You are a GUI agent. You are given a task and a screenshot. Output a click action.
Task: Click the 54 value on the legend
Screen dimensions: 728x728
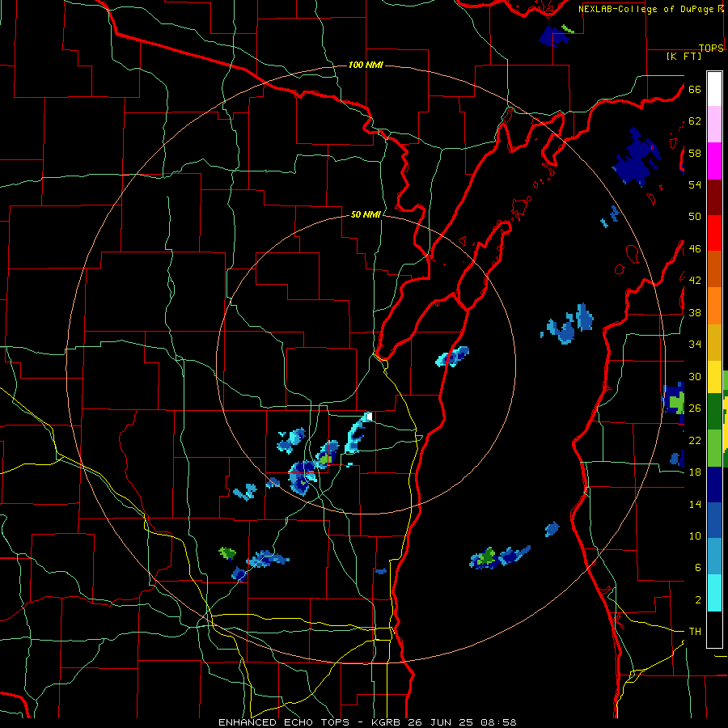pos(695,184)
